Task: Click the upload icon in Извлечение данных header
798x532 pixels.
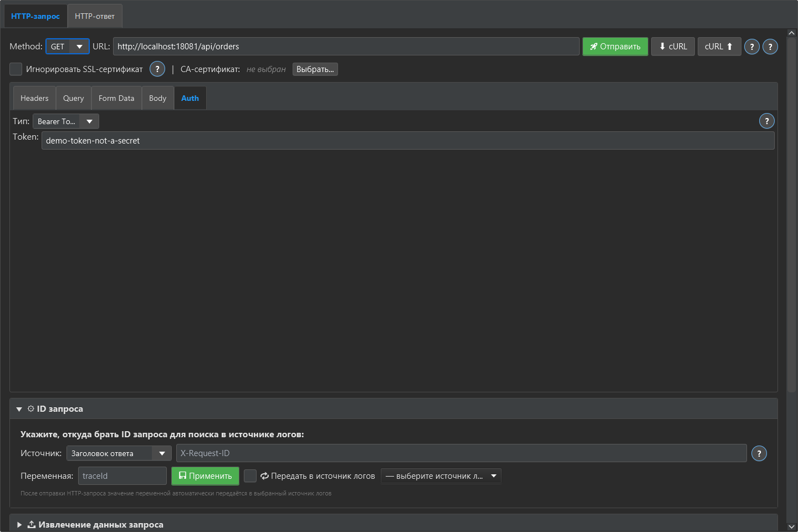Action: pos(32,524)
